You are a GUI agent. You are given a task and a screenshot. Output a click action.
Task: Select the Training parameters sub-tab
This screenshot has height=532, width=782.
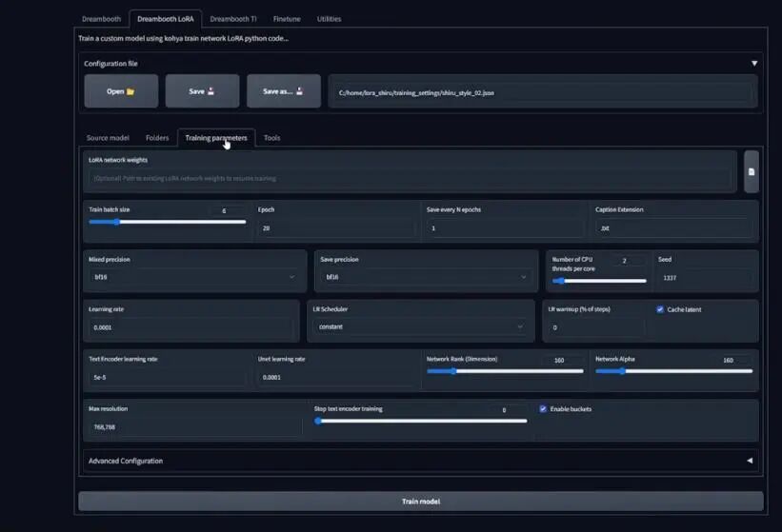point(216,138)
